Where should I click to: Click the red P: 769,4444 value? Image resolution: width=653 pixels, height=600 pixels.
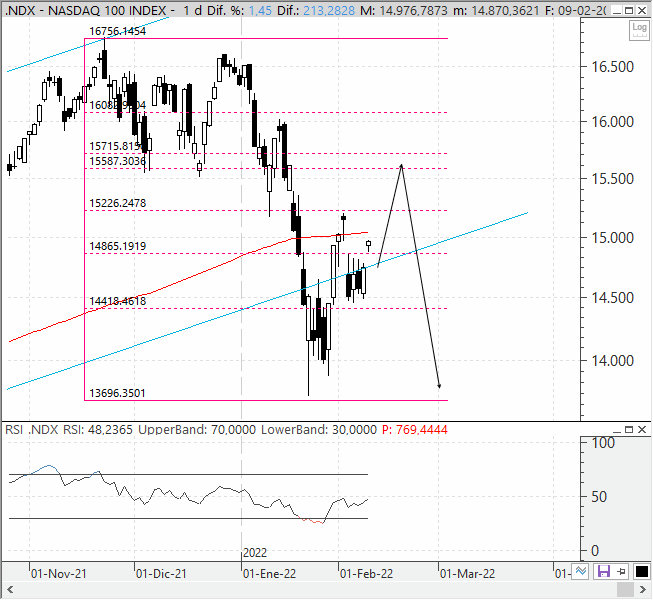tap(415, 430)
